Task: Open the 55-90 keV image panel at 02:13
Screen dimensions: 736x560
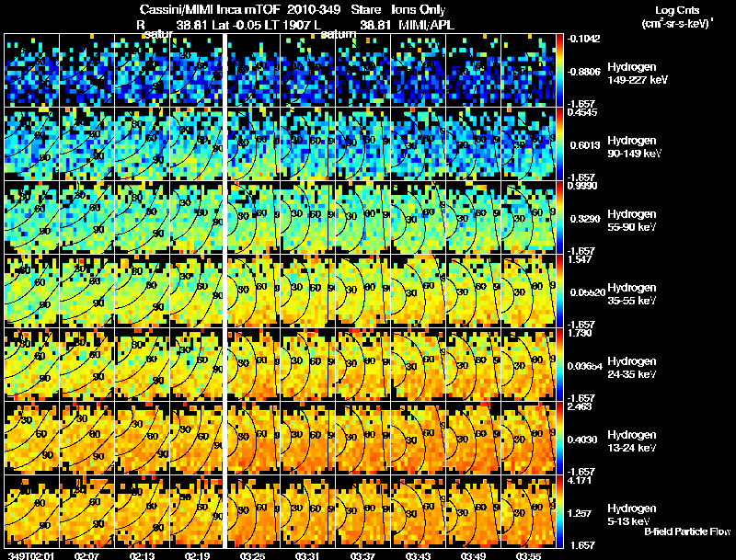Action: [x=143, y=218]
